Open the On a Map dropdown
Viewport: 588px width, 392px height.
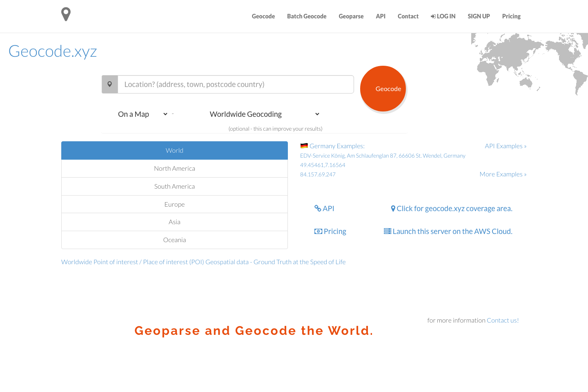click(x=142, y=114)
